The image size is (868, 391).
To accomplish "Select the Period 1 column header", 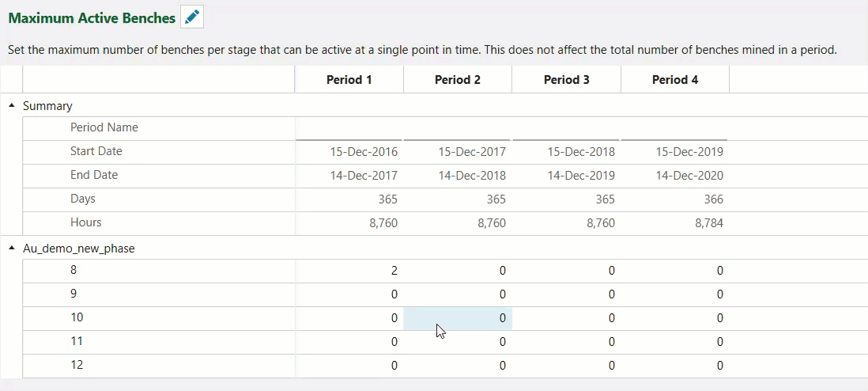I will 349,80.
